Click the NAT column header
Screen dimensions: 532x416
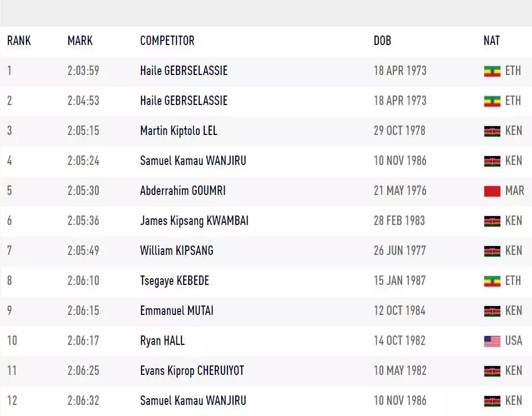pyautogui.click(x=492, y=41)
